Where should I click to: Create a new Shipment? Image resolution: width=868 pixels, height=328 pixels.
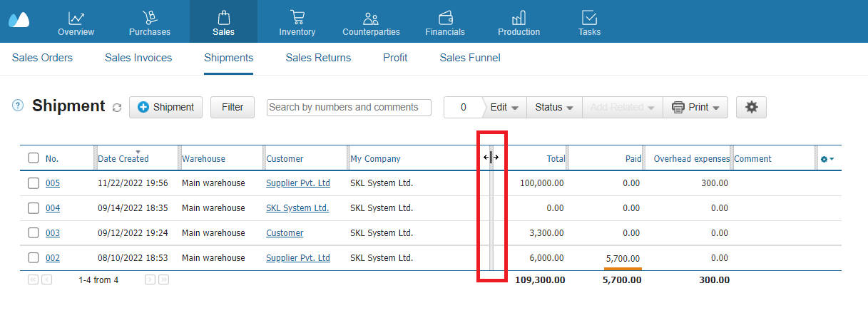click(165, 107)
